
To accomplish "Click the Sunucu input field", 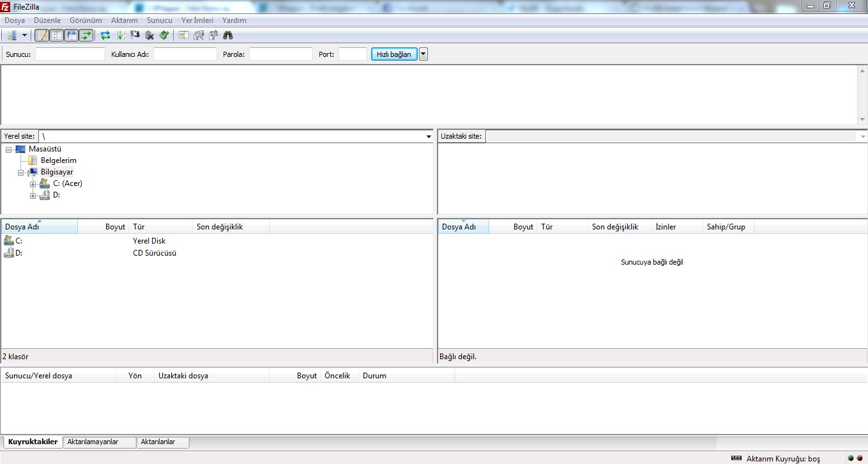I will pos(70,54).
